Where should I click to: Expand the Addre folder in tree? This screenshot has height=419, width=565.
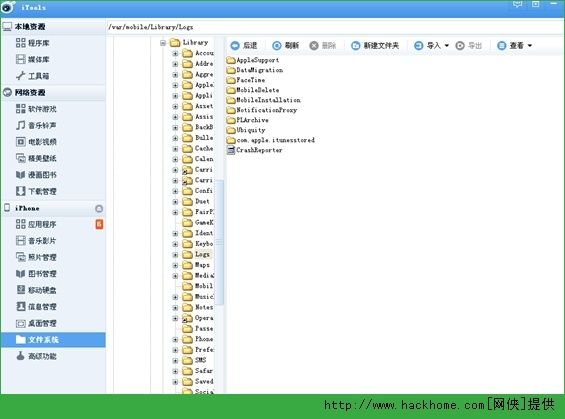[175, 64]
